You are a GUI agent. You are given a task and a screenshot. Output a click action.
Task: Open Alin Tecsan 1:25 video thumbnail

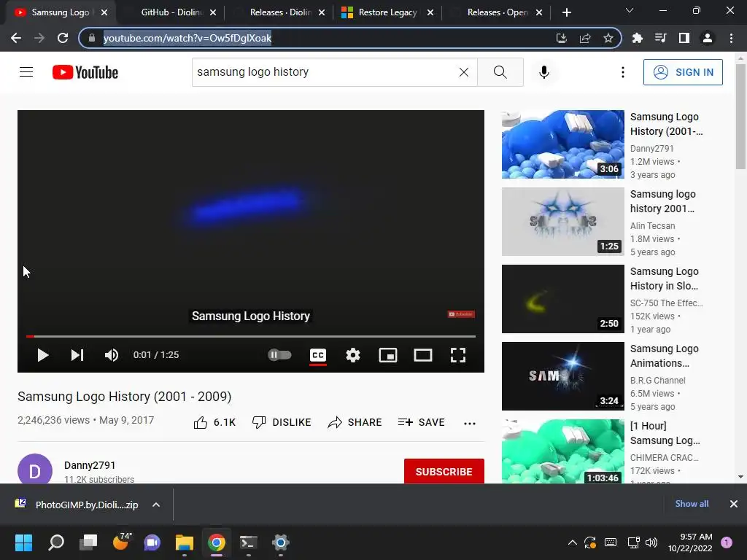tap(562, 222)
